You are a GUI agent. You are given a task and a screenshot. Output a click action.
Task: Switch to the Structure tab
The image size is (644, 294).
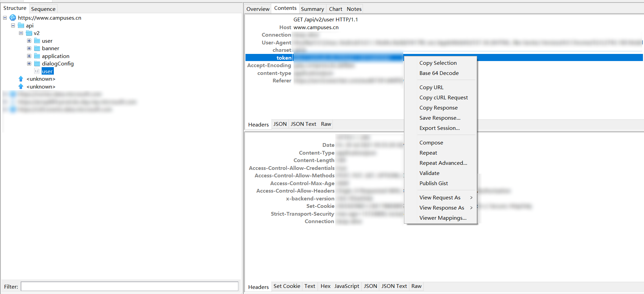point(15,8)
